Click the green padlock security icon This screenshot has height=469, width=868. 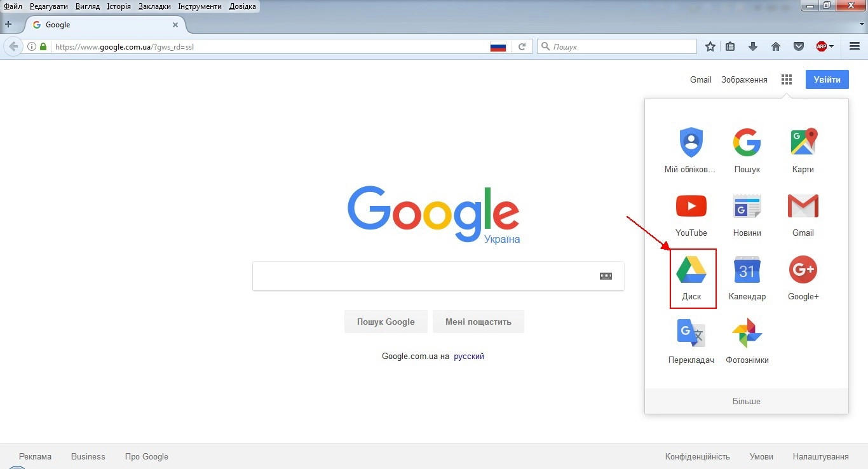coord(43,46)
